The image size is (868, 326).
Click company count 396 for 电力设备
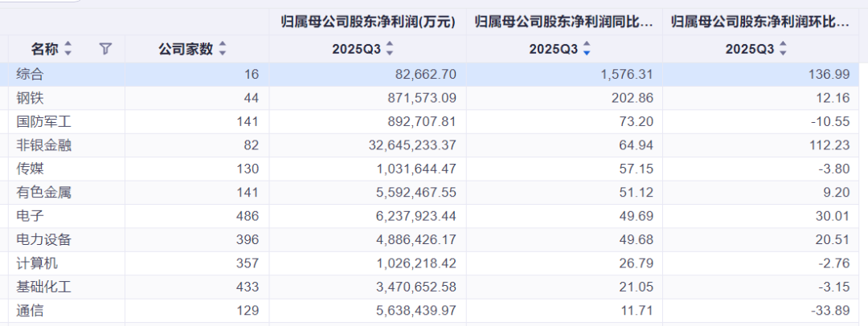click(x=248, y=240)
